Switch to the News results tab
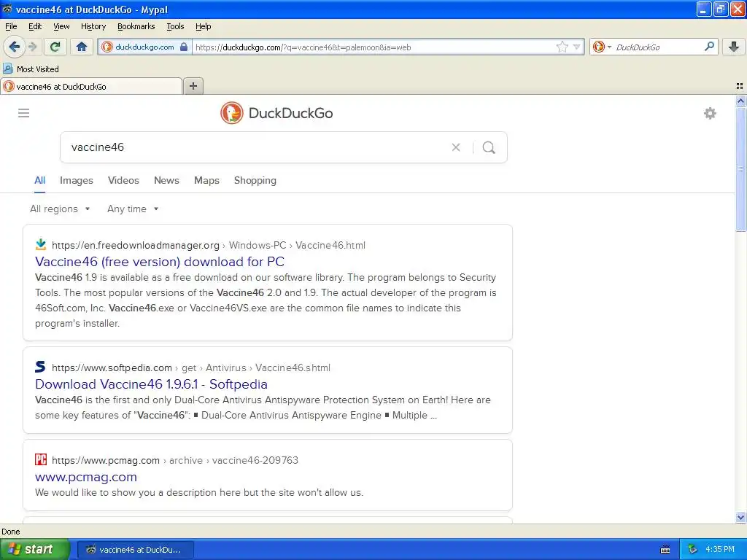 pos(166,181)
